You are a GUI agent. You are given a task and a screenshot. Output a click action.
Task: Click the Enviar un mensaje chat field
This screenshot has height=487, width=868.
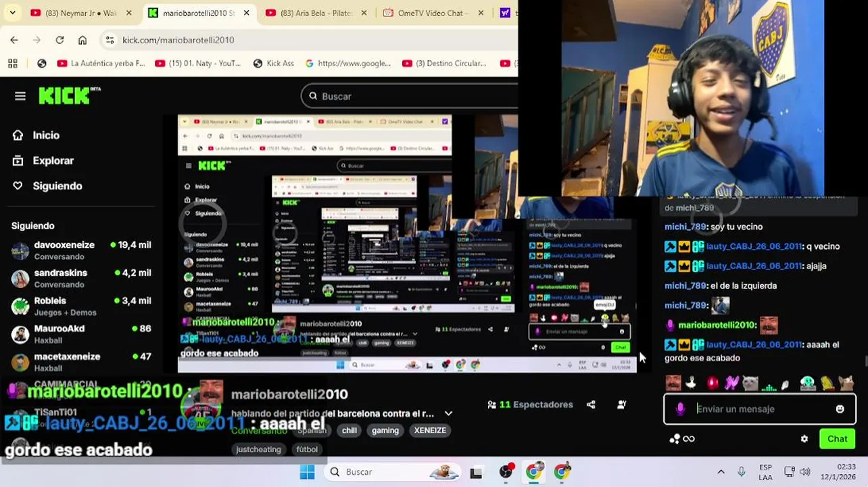[761, 409]
